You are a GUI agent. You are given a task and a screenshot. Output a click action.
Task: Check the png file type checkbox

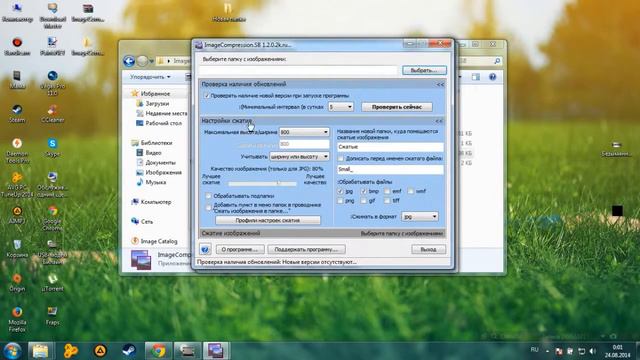pyautogui.click(x=340, y=201)
